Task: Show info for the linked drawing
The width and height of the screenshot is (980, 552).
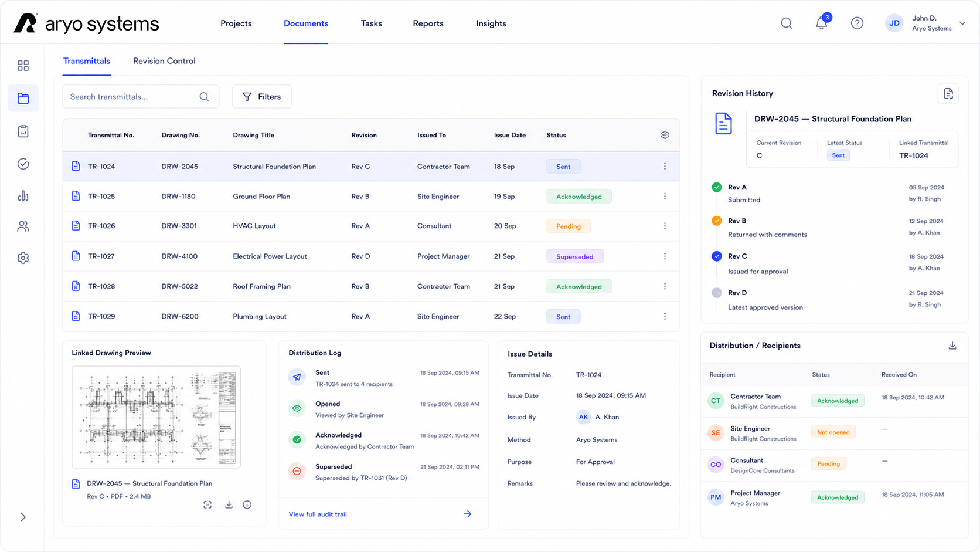Action: coord(247,504)
